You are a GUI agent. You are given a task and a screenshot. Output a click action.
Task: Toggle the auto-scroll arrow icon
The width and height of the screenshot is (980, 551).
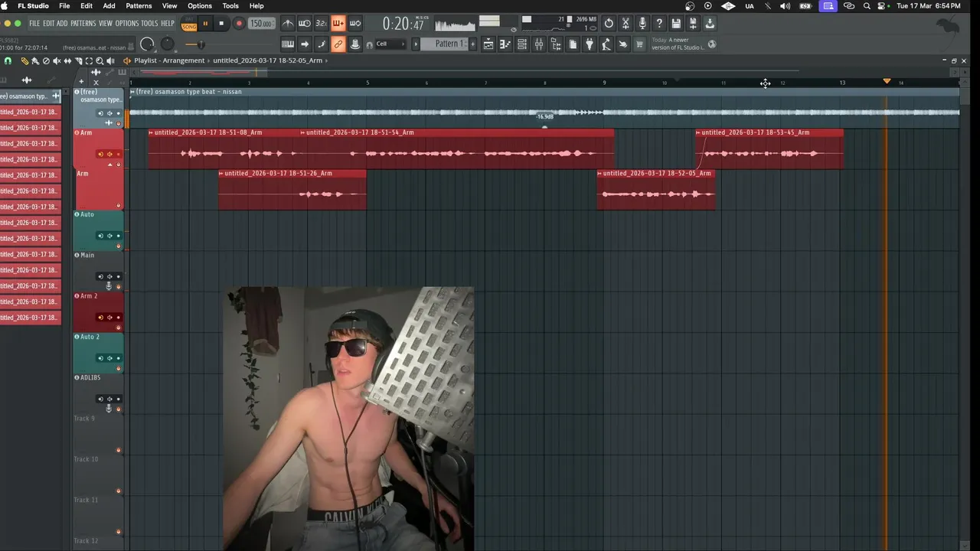coord(305,44)
